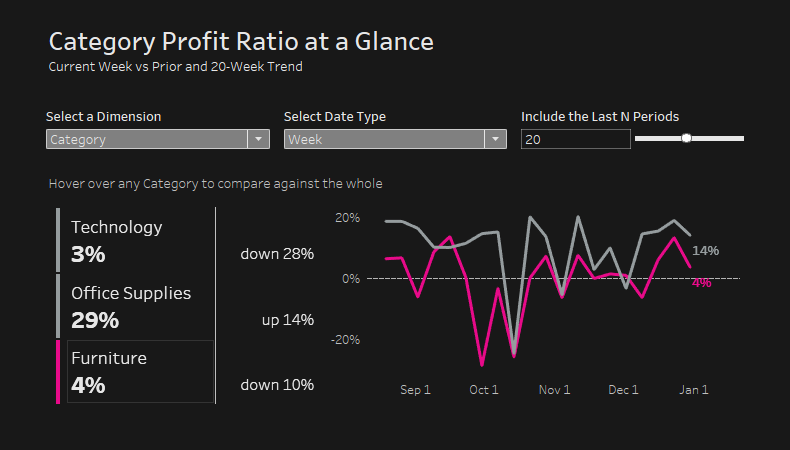Select the Technology category card

137,240
